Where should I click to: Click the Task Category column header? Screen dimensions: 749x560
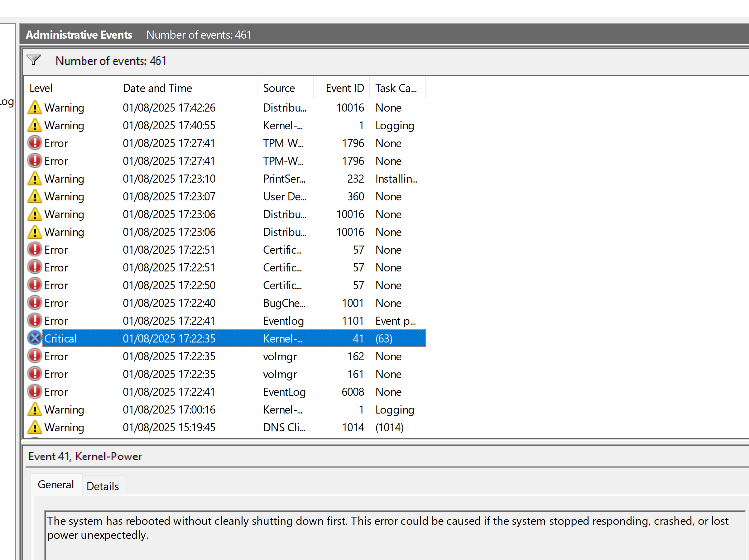click(396, 88)
